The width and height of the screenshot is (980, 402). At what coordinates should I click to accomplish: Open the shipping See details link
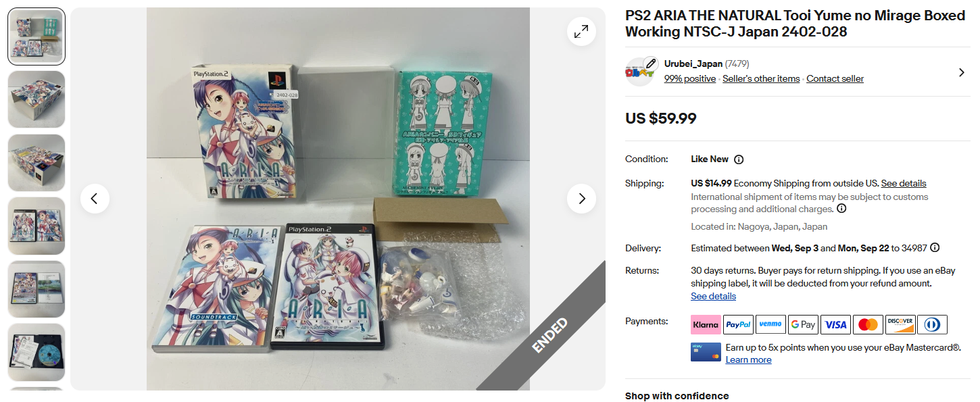tap(904, 184)
